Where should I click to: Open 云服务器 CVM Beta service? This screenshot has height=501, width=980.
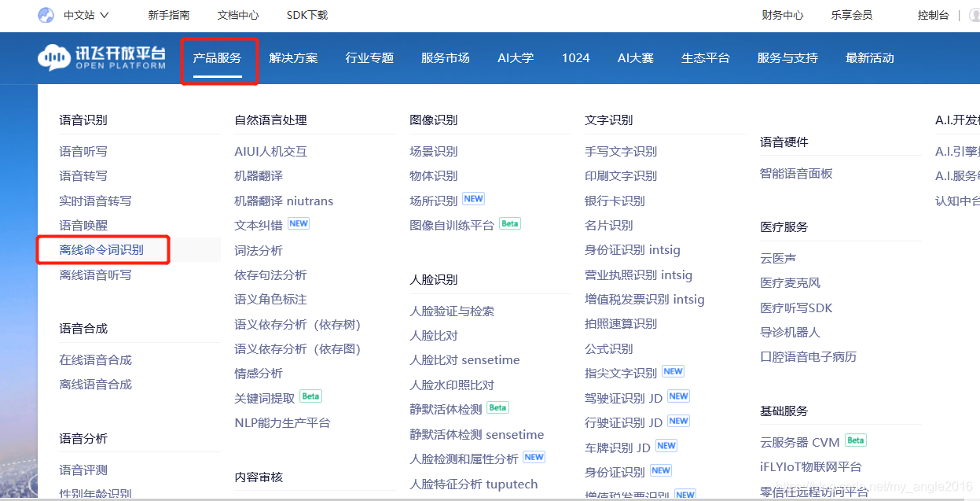tap(800, 442)
